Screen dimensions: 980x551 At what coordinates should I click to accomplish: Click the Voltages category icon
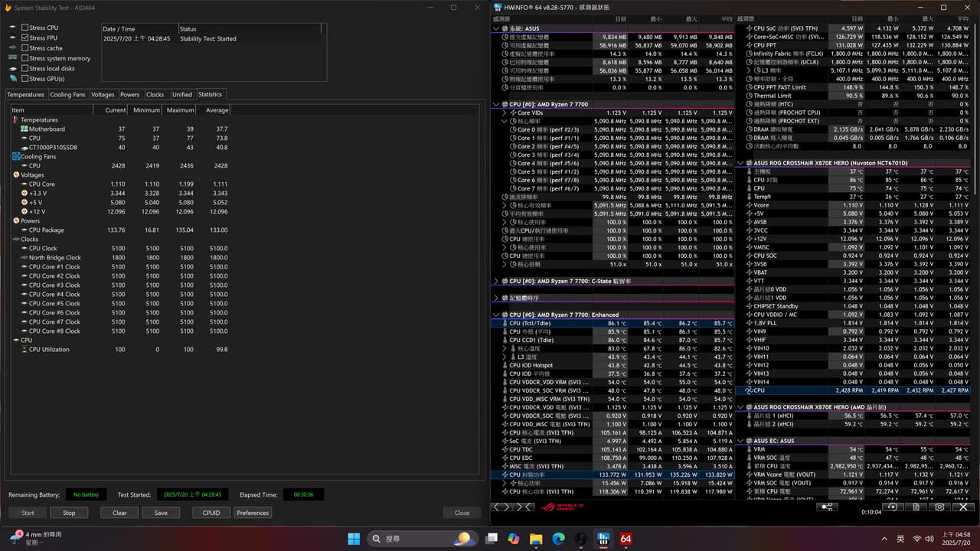pos(15,175)
